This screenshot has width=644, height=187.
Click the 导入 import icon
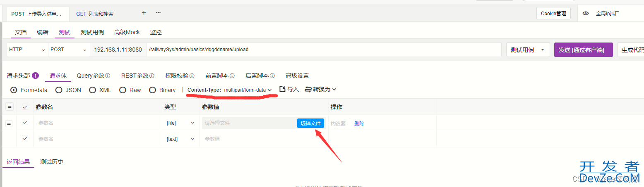283,90
